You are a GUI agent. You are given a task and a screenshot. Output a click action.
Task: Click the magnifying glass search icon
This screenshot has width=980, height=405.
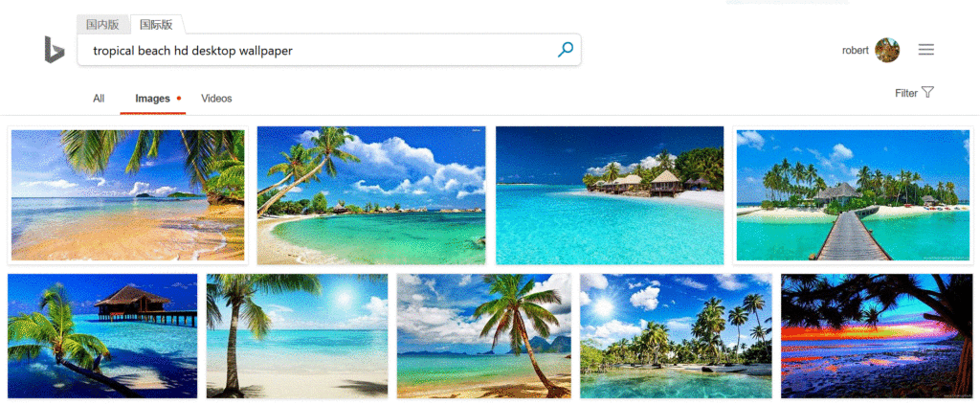[565, 50]
